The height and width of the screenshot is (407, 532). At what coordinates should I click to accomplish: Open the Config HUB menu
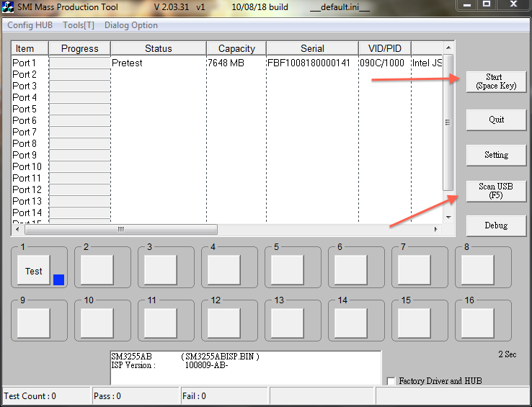point(31,25)
